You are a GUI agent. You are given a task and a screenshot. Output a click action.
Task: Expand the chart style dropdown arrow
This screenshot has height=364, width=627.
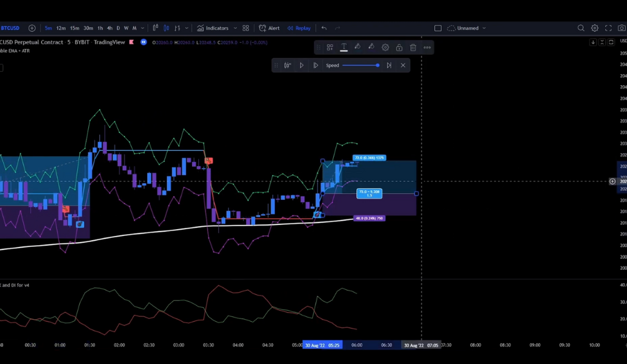point(187,28)
